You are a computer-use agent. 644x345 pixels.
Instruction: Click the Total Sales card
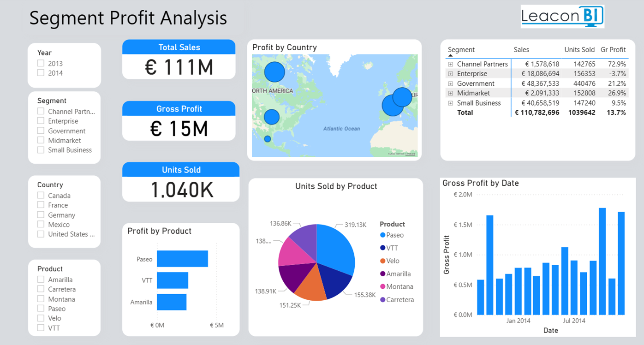point(179,59)
